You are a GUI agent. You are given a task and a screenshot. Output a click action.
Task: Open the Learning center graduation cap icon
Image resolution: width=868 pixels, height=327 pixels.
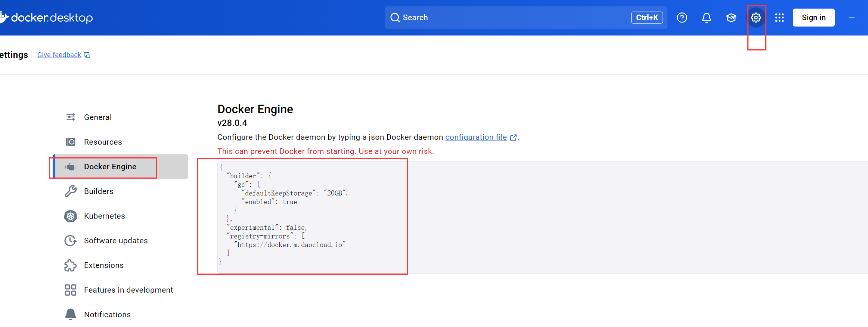pyautogui.click(x=731, y=18)
